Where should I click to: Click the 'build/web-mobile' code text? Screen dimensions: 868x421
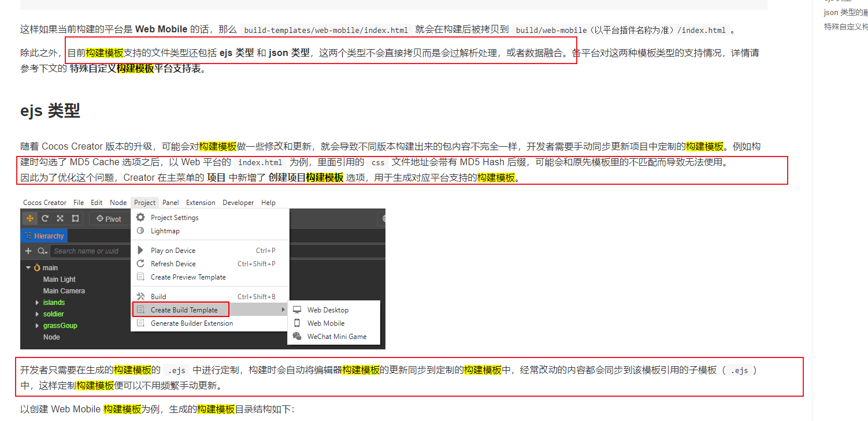(x=551, y=31)
